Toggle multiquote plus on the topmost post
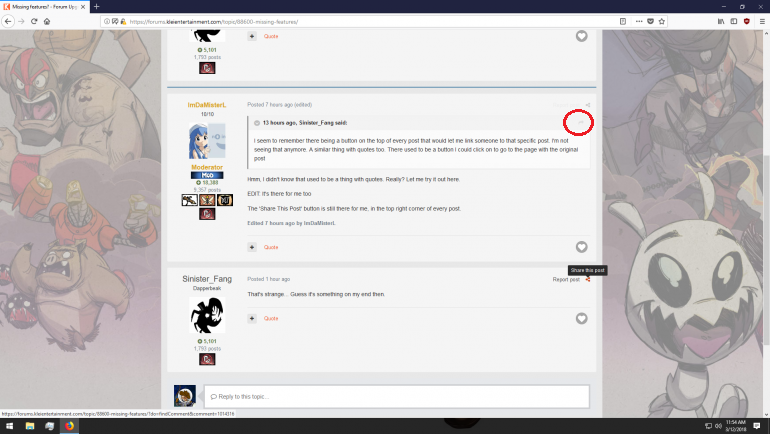 click(252, 36)
